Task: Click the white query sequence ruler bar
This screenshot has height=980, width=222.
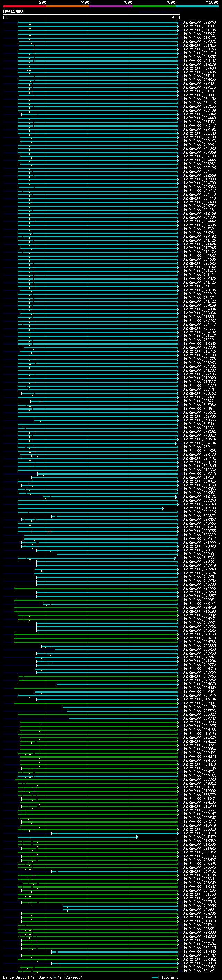Action: 91,15
